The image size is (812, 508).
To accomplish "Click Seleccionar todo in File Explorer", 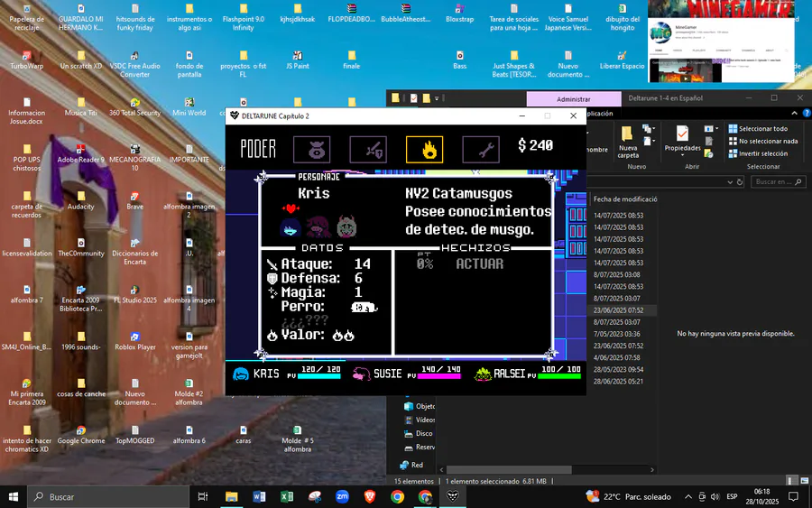I will tap(758, 128).
